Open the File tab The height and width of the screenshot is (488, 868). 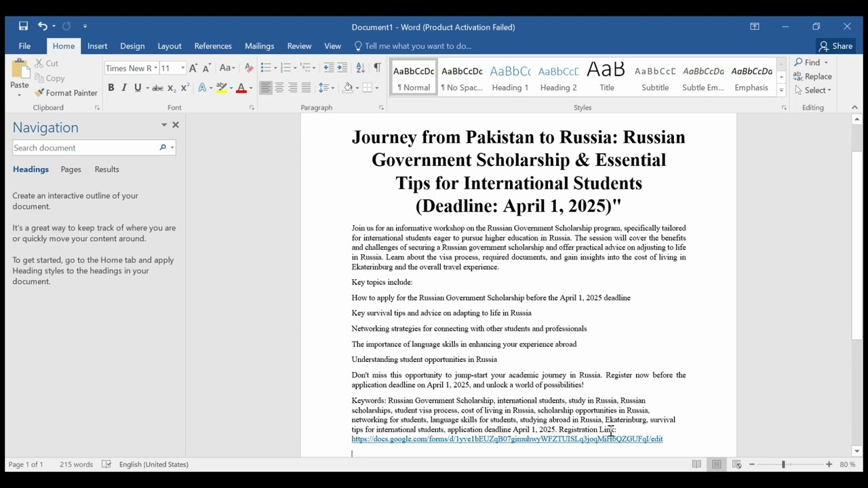(24, 46)
